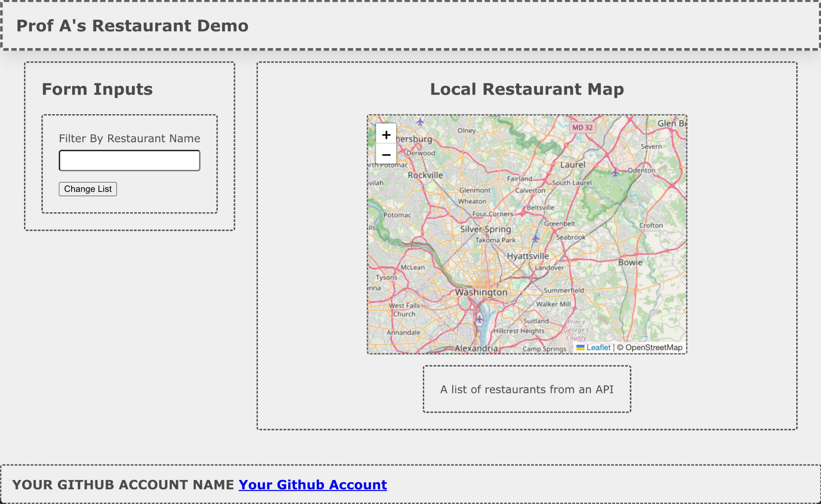Click the MD 32 road shield
The width and height of the screenshot is (821, 504).
pos(582,127)
